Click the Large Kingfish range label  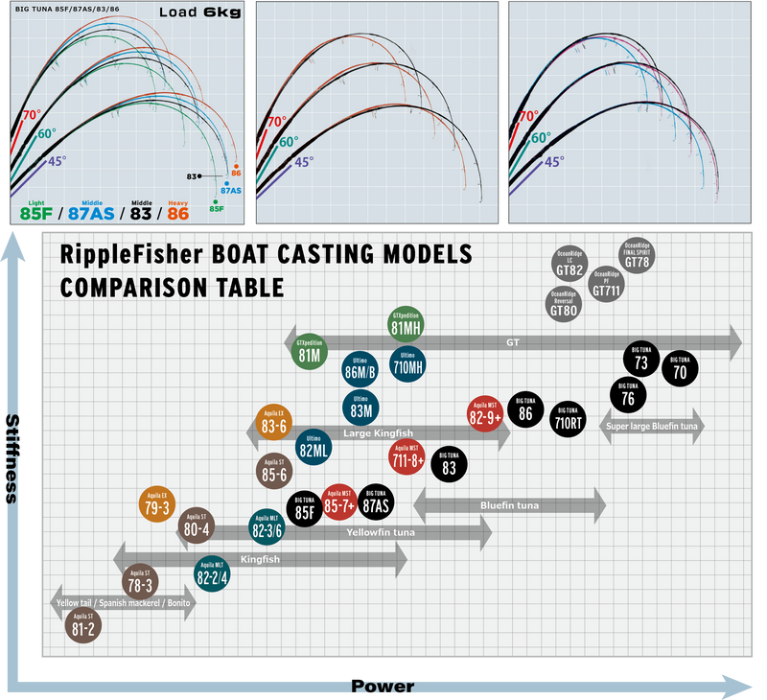coord(378,432)
